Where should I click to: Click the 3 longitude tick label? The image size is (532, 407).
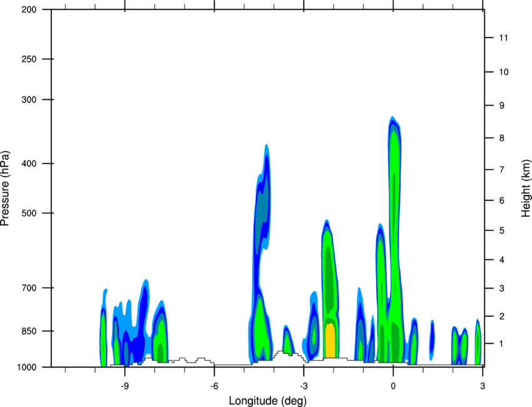[483, 386]
